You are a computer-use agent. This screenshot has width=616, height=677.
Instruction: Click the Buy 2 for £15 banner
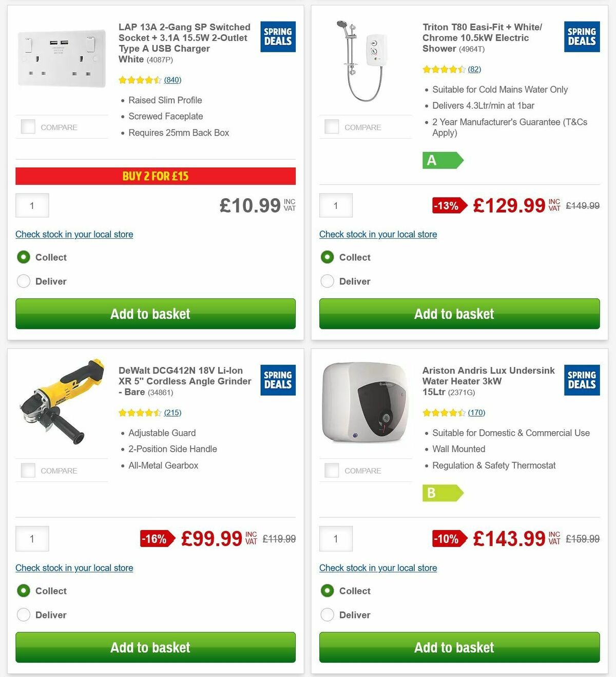click(156, 176)
